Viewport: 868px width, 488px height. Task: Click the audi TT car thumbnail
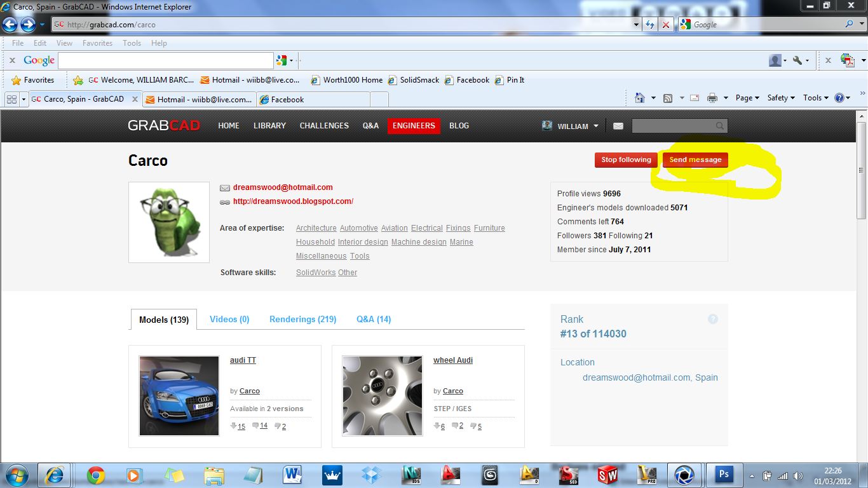pos(179,395)
